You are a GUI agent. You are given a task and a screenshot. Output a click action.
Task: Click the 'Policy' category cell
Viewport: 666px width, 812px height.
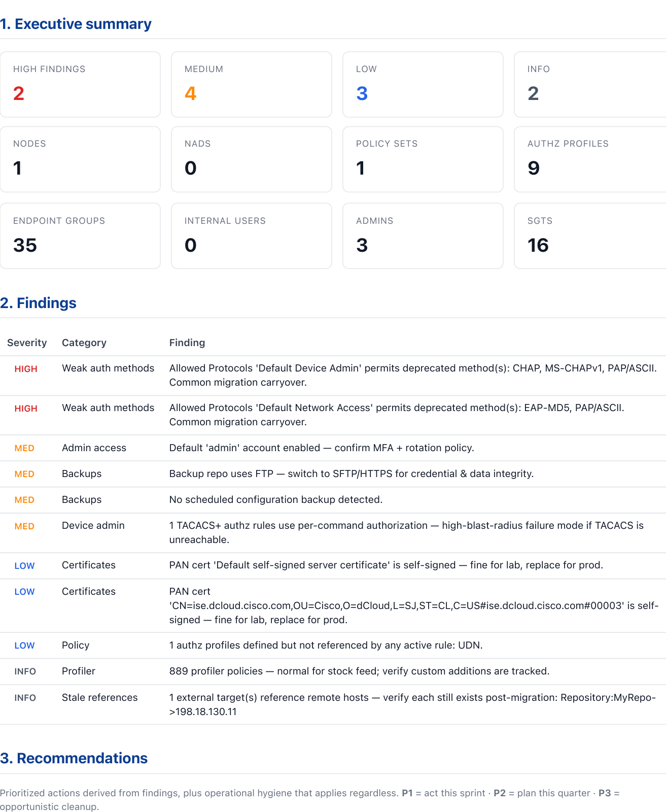(76, 645)
